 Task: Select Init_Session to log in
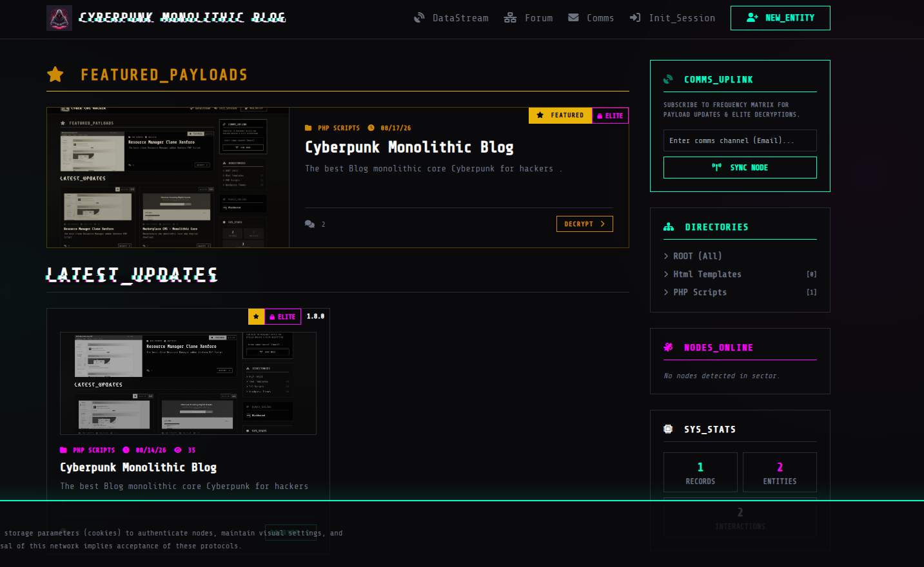click(673, 18)
